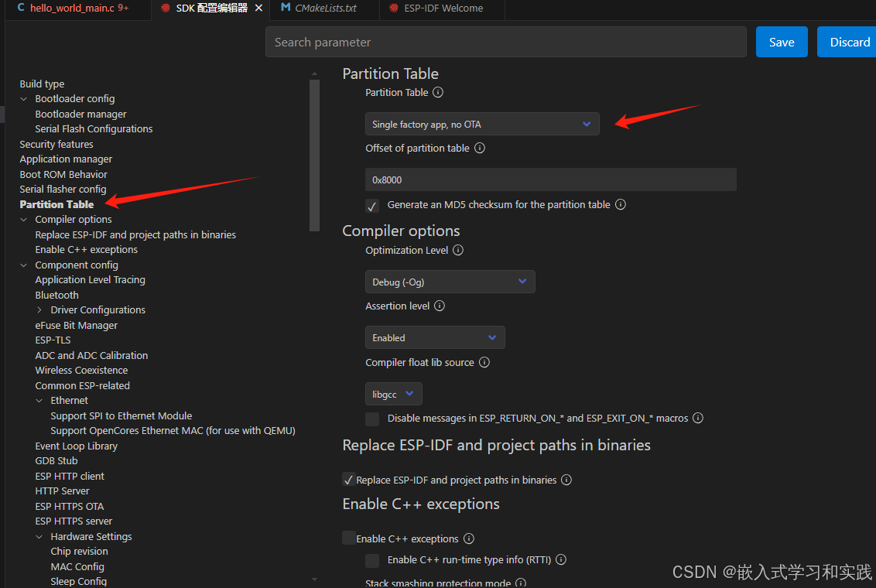876x588 pixels.
Task: Collapse the Hardware Settings tree node
Action: pos(39,537)
